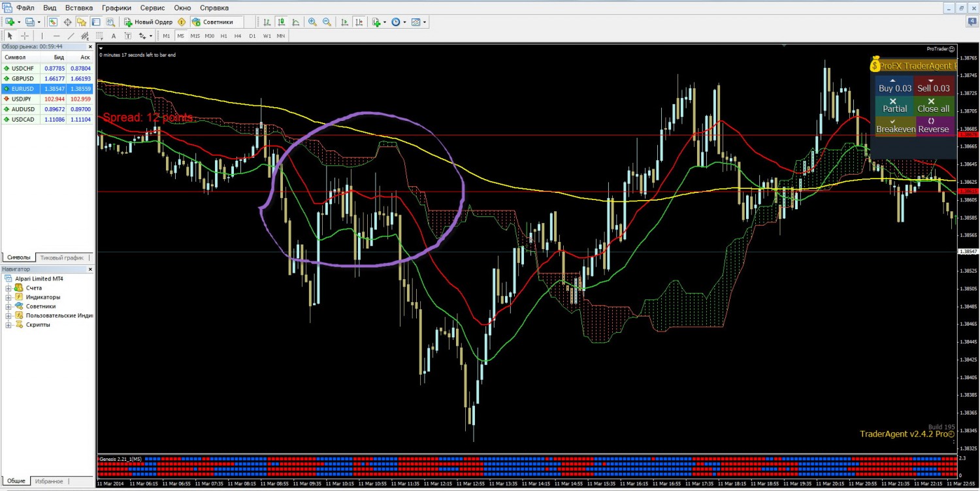The image size is (980, 491).
Task: Open the Periodicity clock dropdown arrow
Action: (x=404, y=22)
